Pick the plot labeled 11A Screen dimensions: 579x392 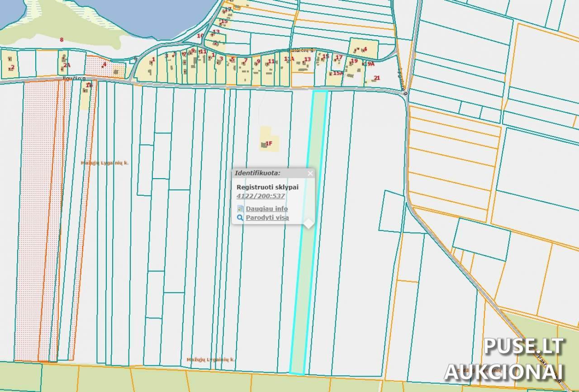coord(289,59)
